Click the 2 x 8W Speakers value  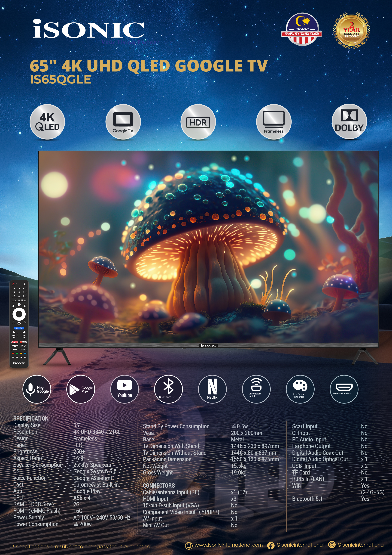point(92,465)
